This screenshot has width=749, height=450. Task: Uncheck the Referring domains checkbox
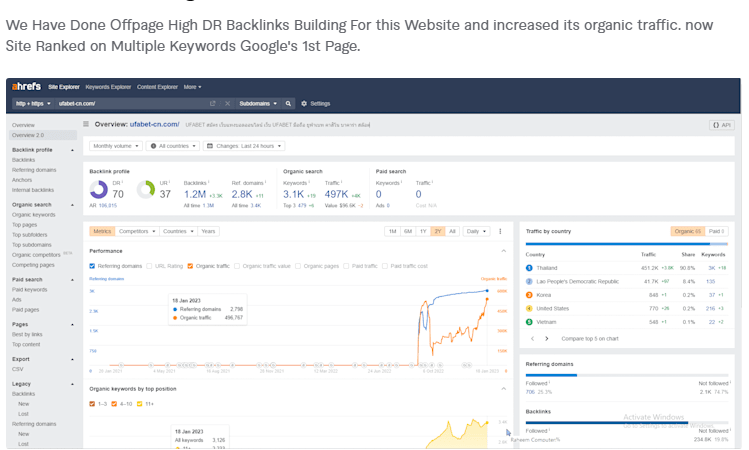click(93, 266)
